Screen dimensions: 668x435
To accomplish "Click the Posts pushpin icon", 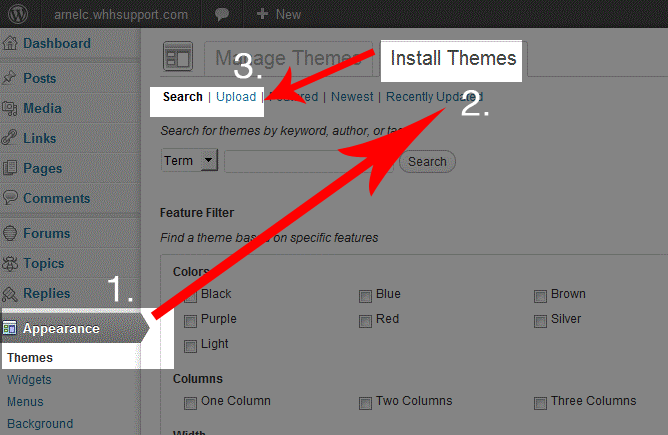I will tap(9, 79).
